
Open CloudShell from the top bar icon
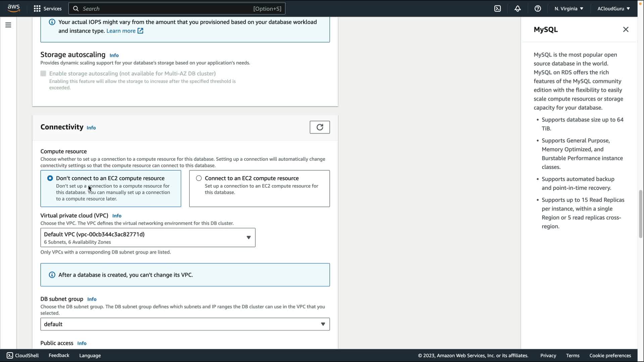[497, 9]
